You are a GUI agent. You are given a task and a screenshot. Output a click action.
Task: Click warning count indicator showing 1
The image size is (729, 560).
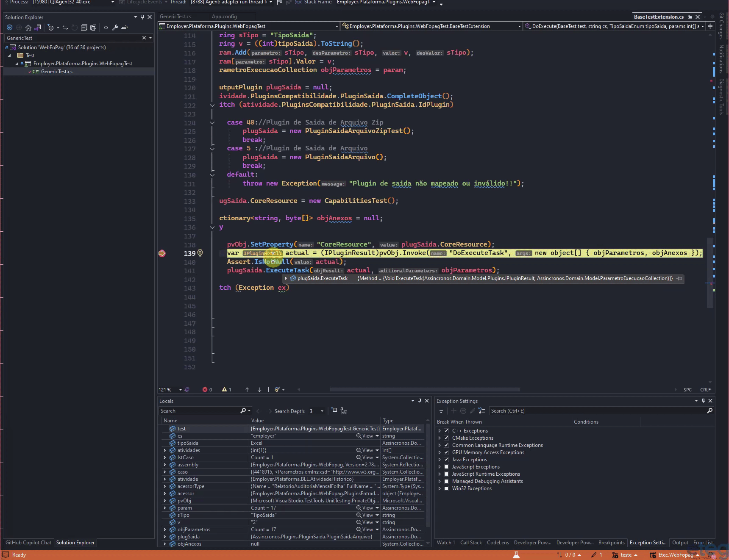tap(227, 390)
